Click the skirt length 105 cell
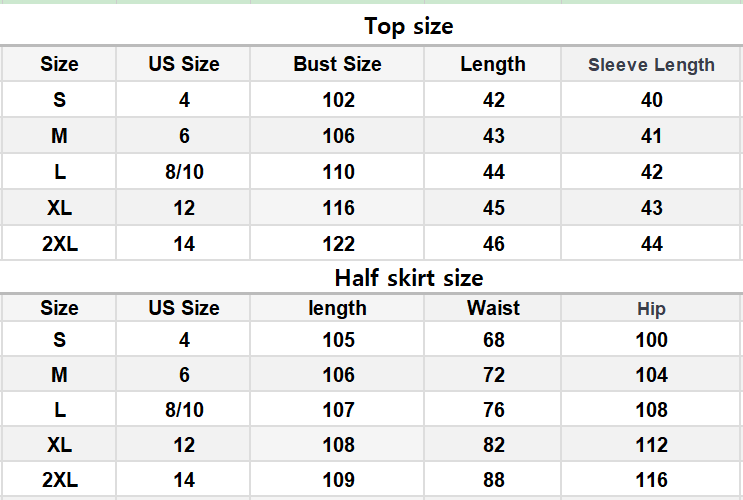 pos(338,340)
